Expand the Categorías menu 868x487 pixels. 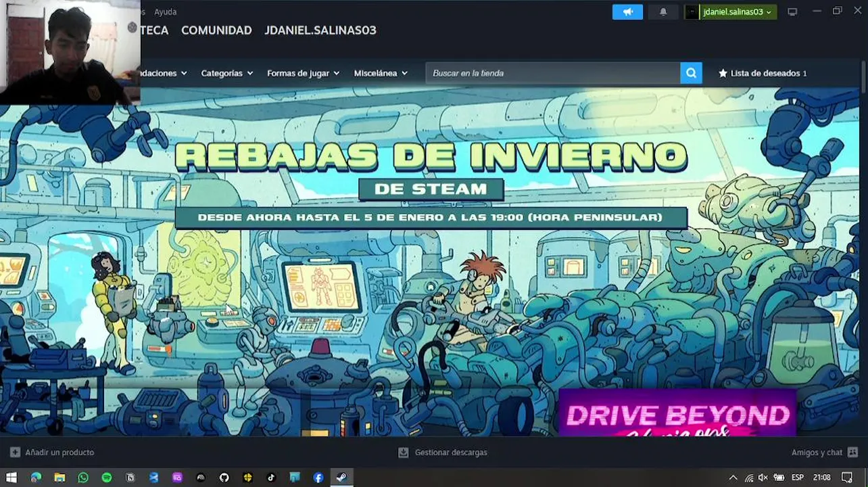pos(226,73)
